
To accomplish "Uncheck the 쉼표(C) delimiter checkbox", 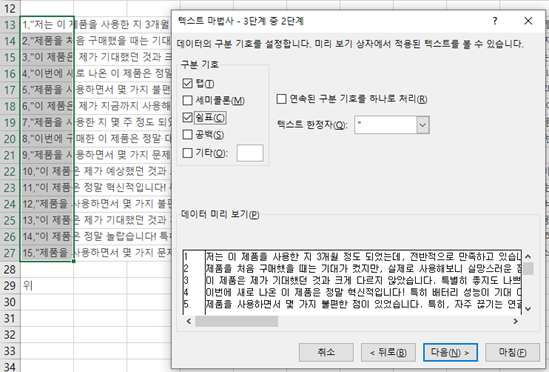I will [x=188, y=117].
